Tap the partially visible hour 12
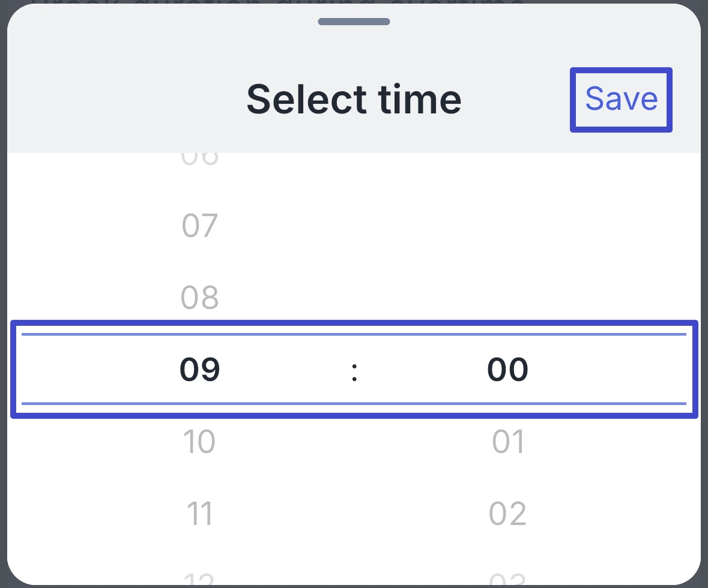This screenshot has width=708, height=588. point(199,578)
